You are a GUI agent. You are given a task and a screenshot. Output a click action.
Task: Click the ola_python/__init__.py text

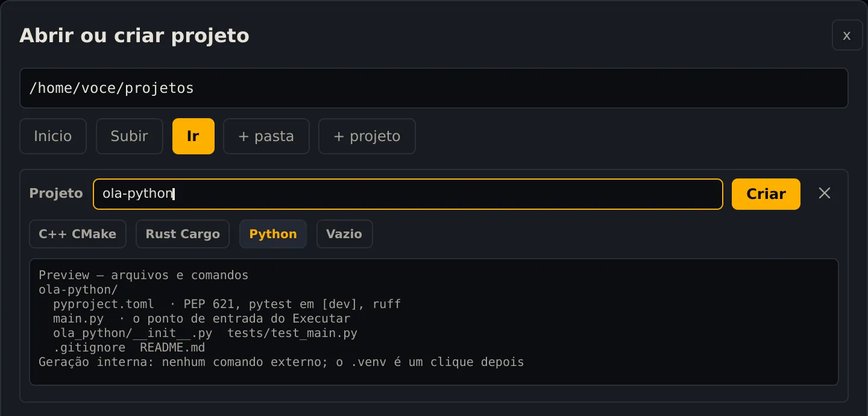[x=133, y=333]
